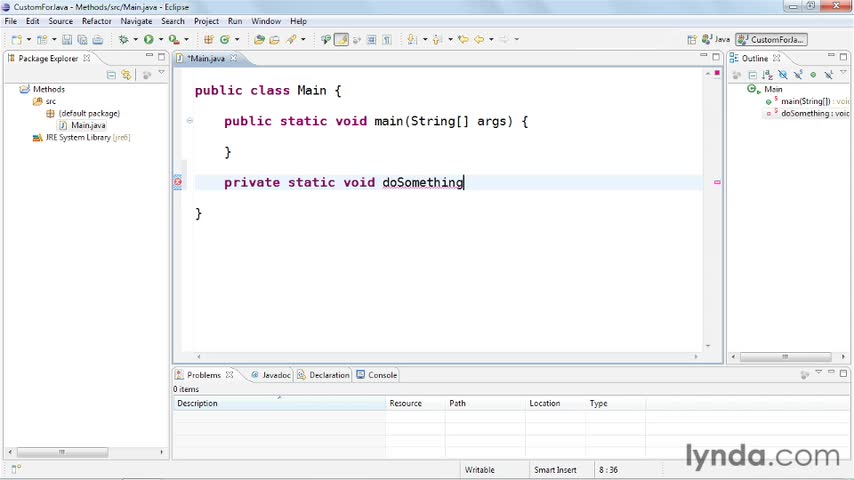This screenshot has height=480, width=854.
Task: Click the New file toolbar icon
Action: 17,39
